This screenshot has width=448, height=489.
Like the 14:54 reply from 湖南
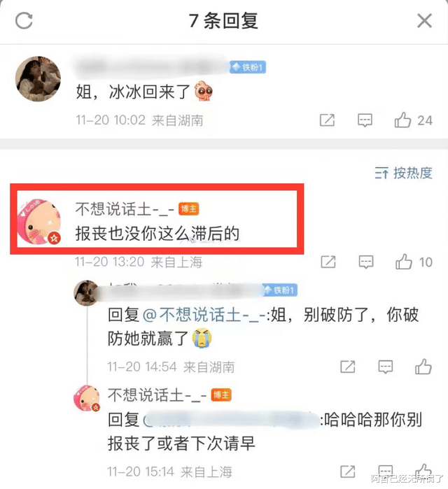423,366
